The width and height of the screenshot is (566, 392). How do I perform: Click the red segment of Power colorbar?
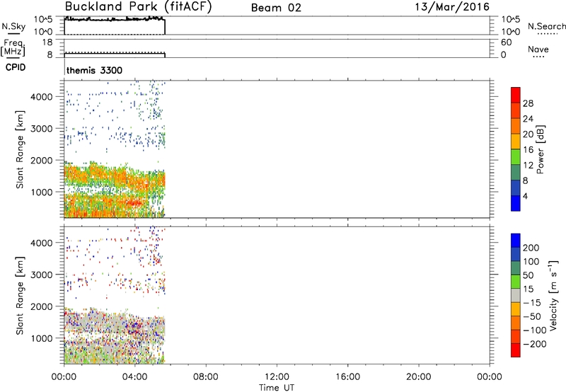[516, 94]
